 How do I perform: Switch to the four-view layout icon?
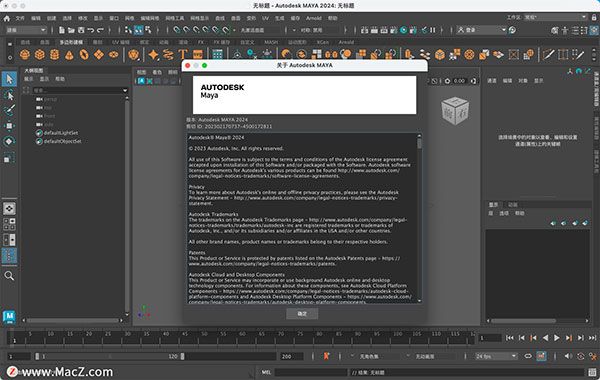click(9, 224)
